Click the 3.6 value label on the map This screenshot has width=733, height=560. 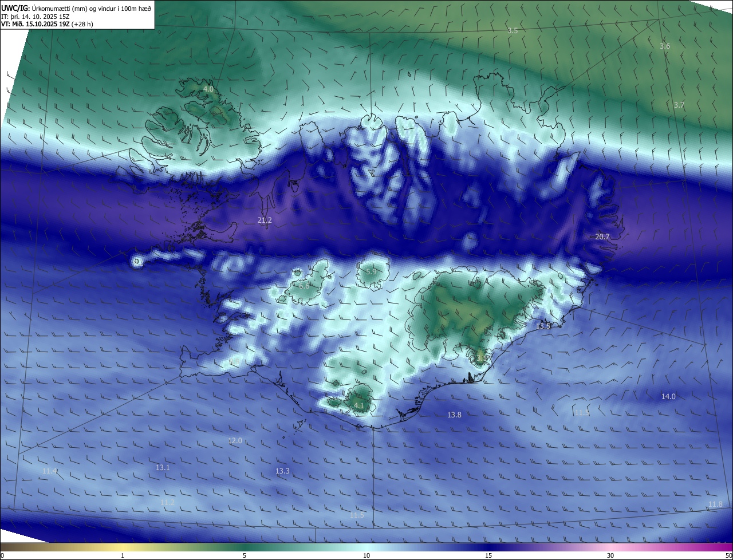pos(665,46)
